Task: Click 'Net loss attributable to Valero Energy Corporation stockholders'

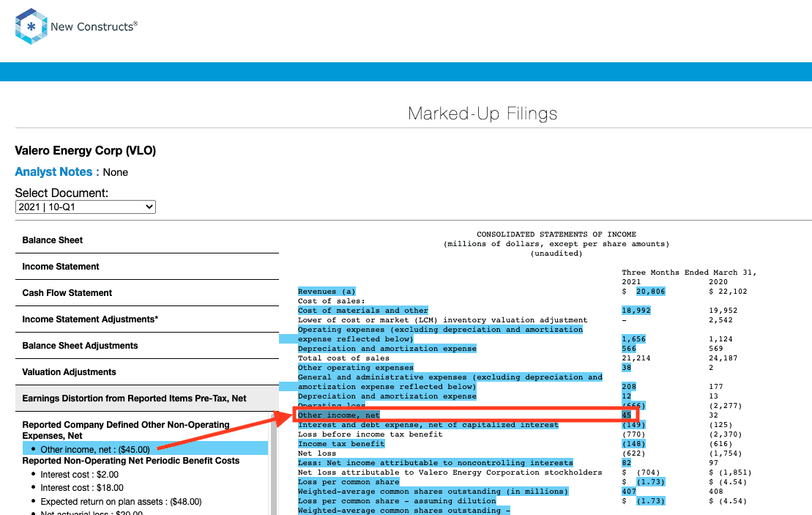Action: [450, 473]
